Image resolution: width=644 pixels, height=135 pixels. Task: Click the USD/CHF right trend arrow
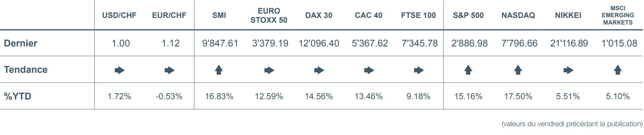pos(120,70)
